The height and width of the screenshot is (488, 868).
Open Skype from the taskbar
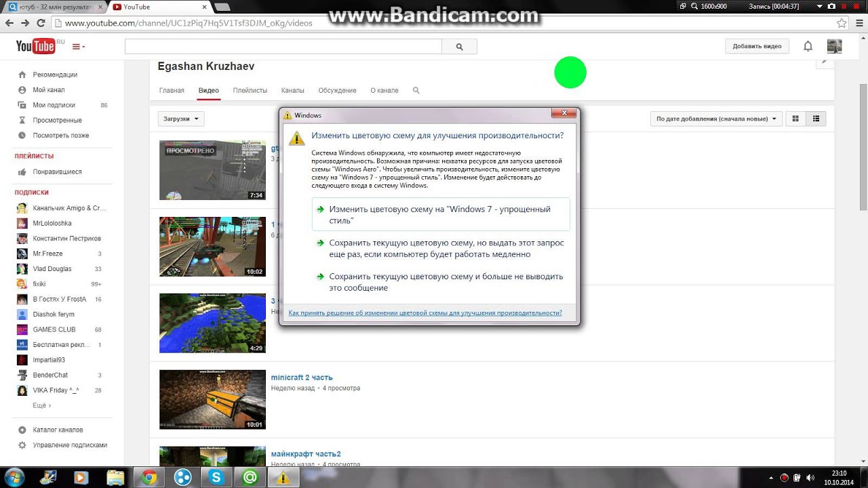[x=216, y=478]
